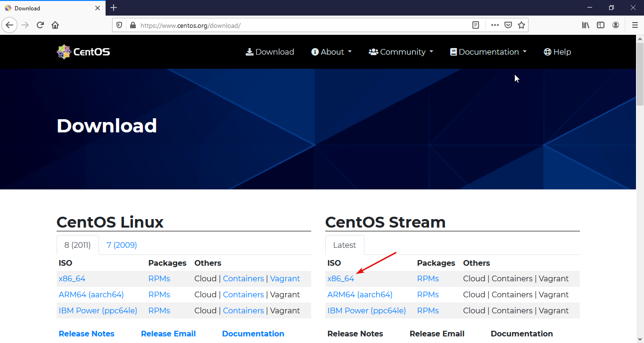Viewport: 644px width, 343px height.
Task: Open the browser Home icon
Action: [55, 25]
